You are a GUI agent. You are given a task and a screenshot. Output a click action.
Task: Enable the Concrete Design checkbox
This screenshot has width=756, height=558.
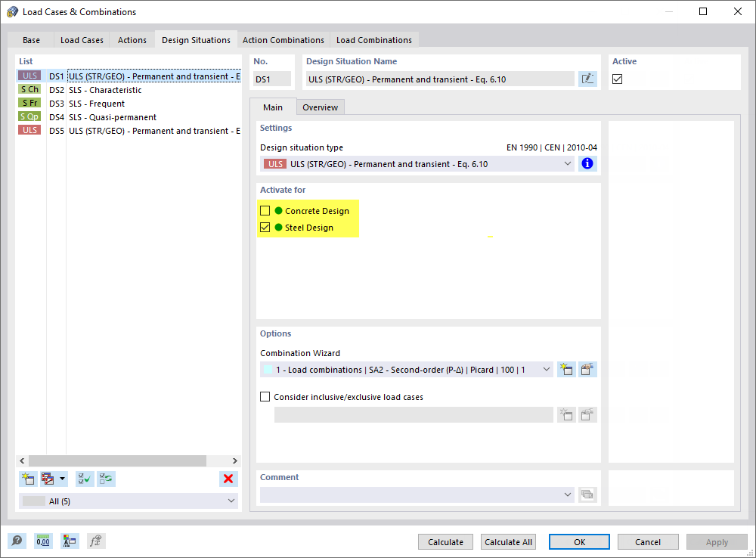click(x=265, y=211)
